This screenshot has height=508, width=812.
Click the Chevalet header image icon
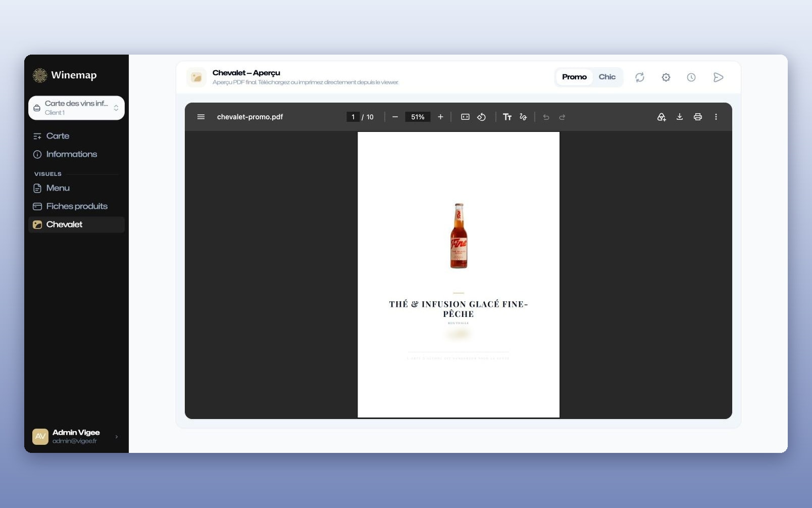pyautogui.click(x=196, y=77)
